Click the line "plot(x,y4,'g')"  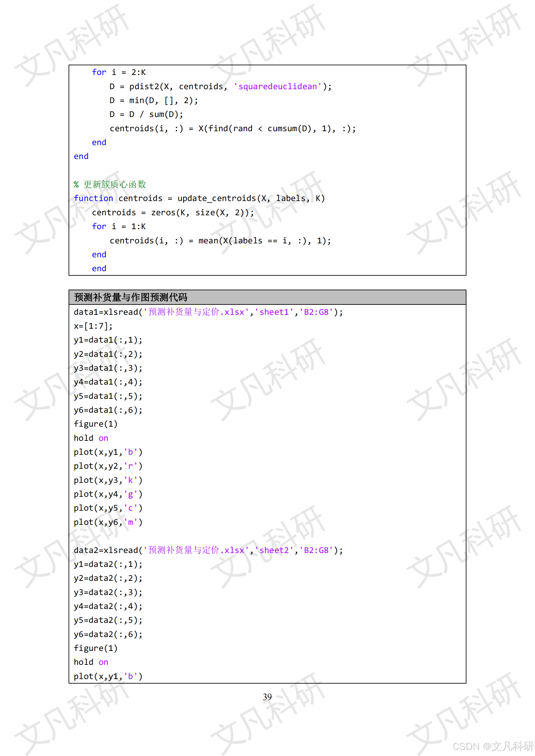(108, 494)
